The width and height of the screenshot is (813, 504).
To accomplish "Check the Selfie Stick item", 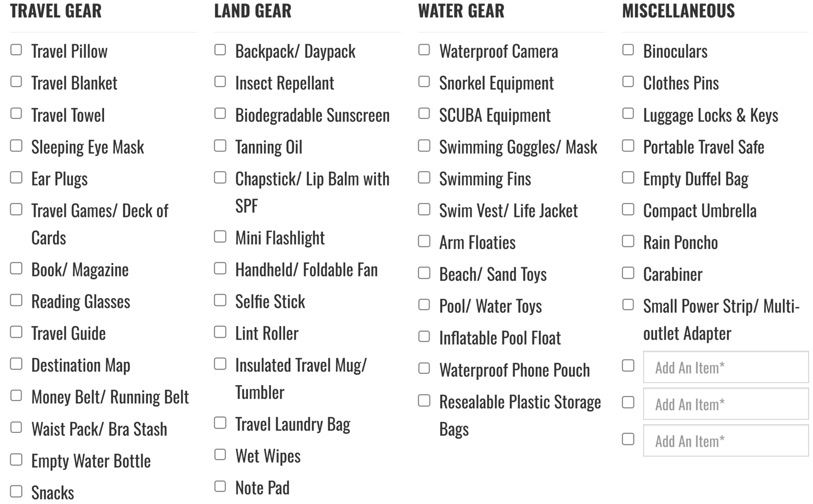I will (x=220, y=300).
